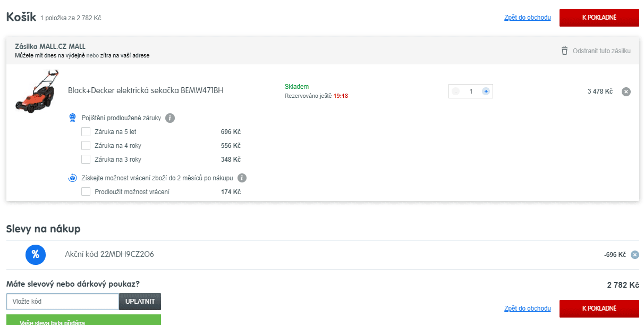Click the warranty insurance ribbon icon
644x325 pixels.
pyautogui.click(x=73, y=118)
